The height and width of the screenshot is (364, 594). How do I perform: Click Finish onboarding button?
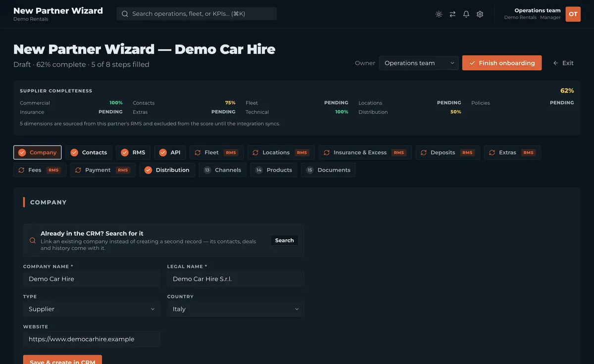pos(502,63)
